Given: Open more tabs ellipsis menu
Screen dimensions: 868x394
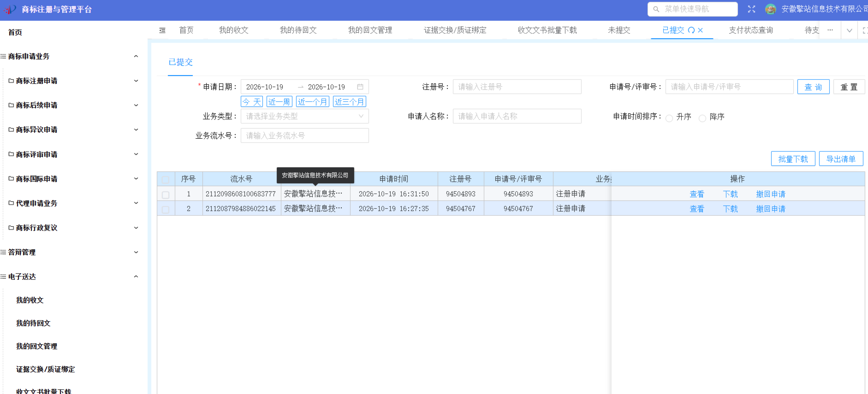Looking at the screenshot, I should [830, 30].
